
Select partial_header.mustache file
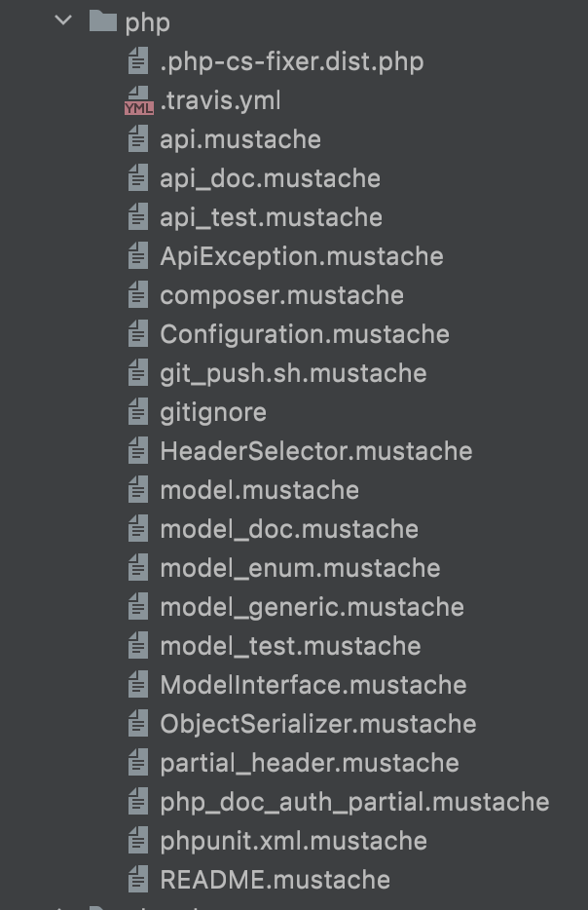tap(310, 763)
